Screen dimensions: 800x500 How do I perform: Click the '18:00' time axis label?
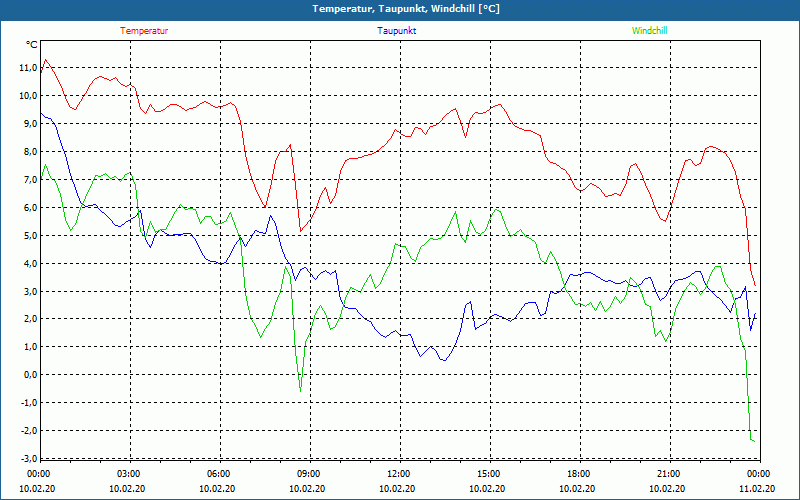(579, 473)
